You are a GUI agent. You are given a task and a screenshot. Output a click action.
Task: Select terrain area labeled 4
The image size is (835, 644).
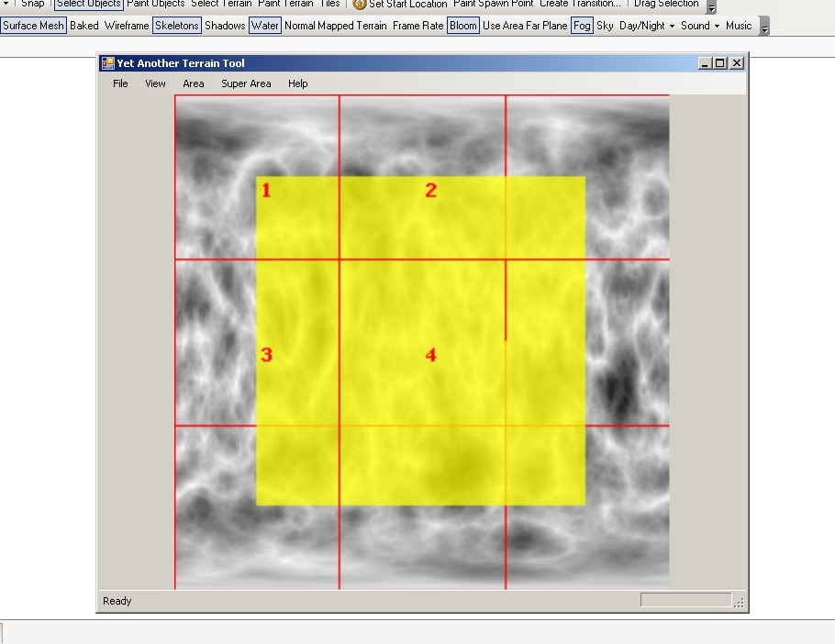(x=430, y=355)
